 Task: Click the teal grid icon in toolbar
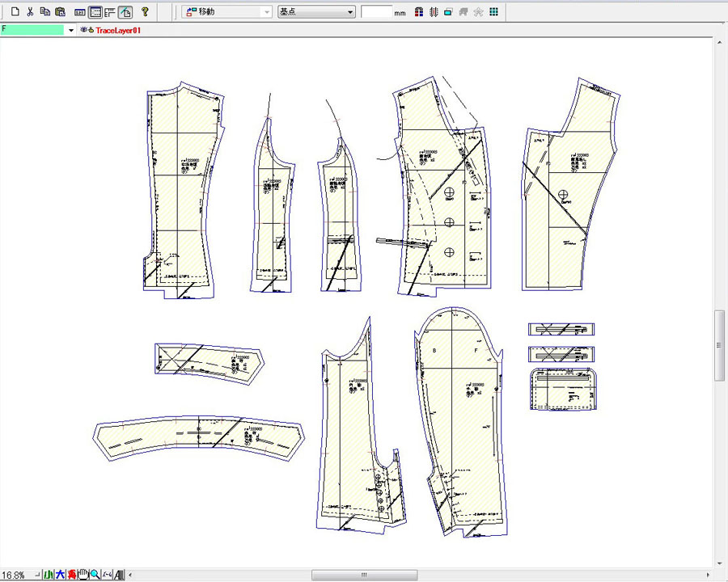tap(493, 12)
